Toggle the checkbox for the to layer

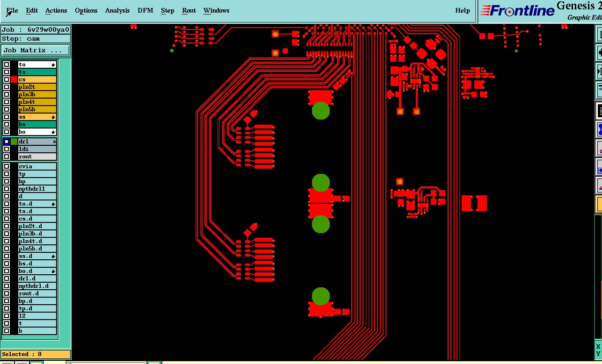(7, 64)
